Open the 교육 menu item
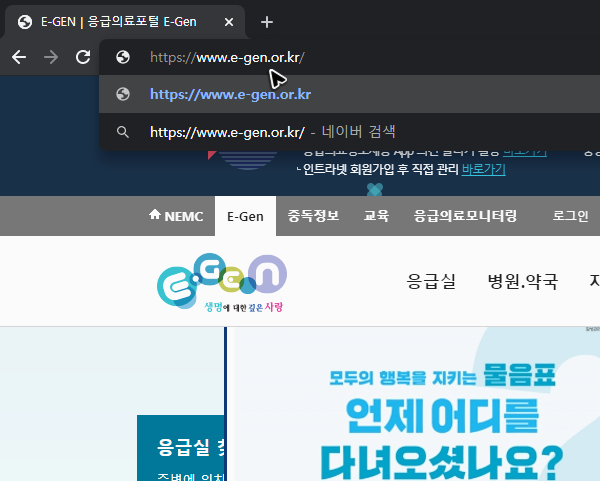Screen dimensions: 600x481 coord(377,216)
